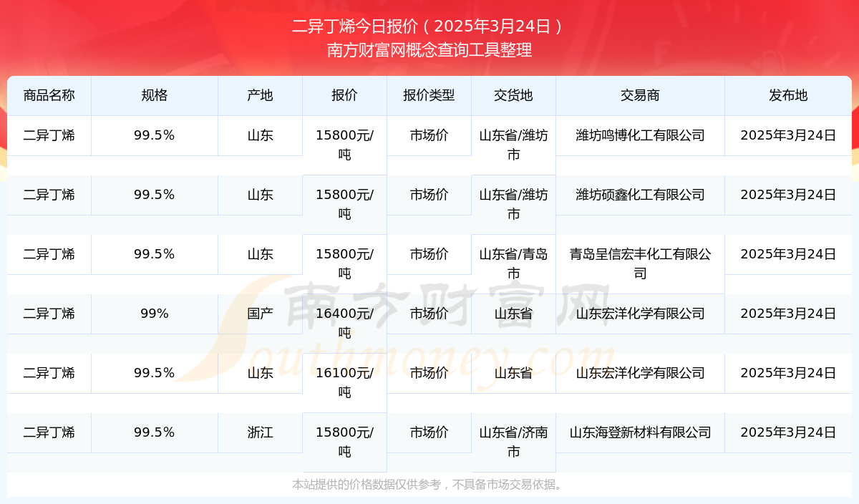Click the subtitle 南方财富网概念查询工具整理
Screen dimensions: 859x504
(x=429, y=50)
